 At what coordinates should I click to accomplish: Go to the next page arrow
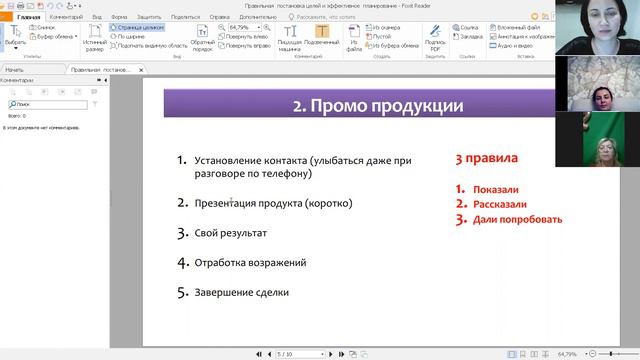331,354
